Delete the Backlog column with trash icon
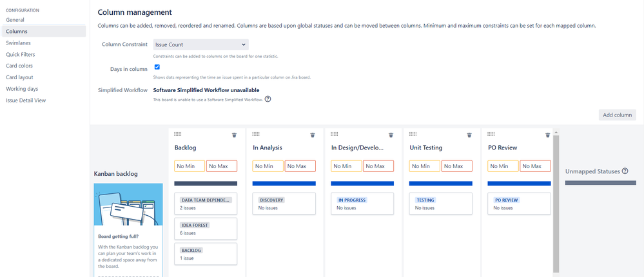Viewport: 644px width, 277px height. point(234,135)
